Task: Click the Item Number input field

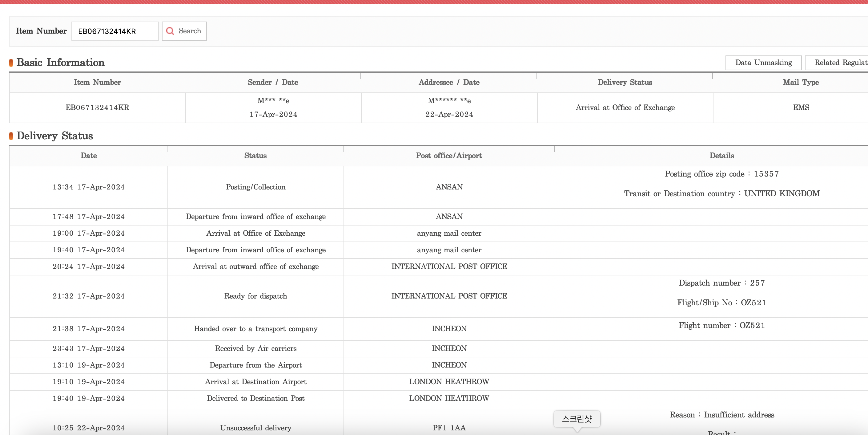Action: tap(115, 31)
